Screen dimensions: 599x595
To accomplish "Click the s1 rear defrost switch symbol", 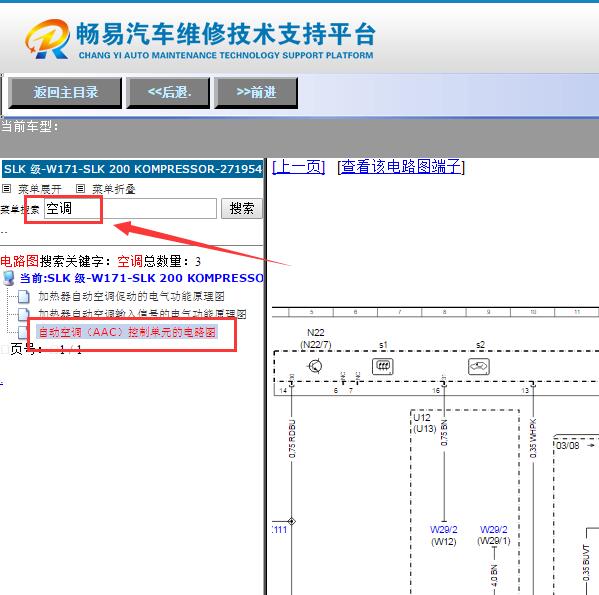I will coord(383,366).
